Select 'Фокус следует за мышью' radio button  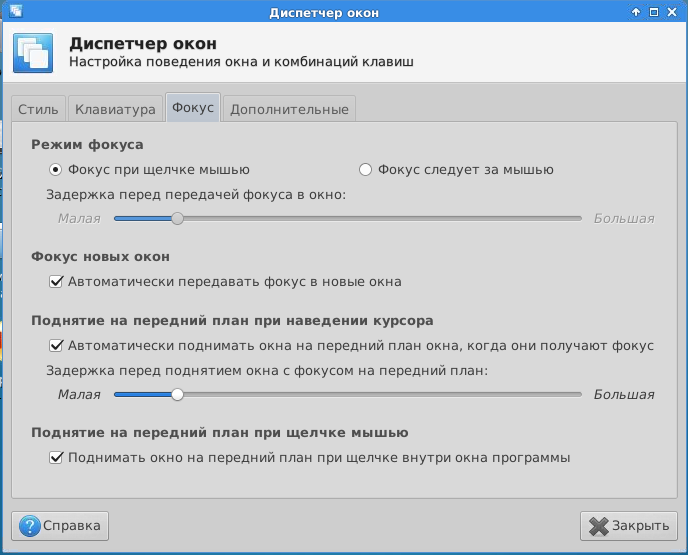(x=366, y=170)
